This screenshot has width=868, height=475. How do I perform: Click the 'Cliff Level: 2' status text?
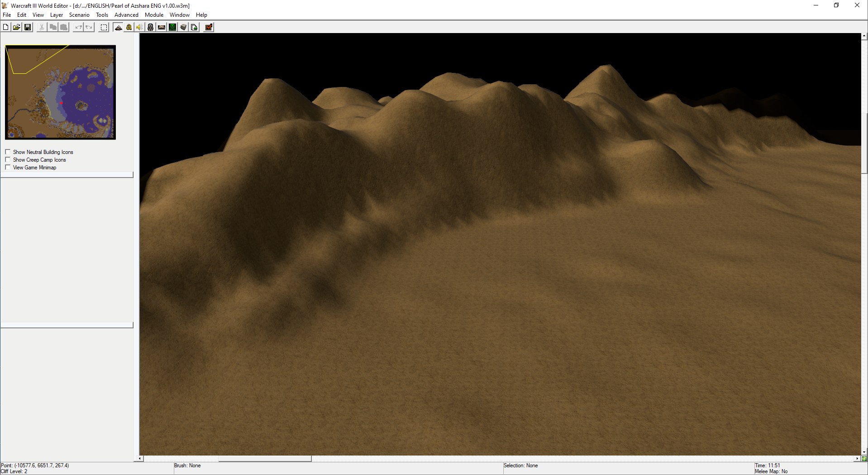(14, 471)
